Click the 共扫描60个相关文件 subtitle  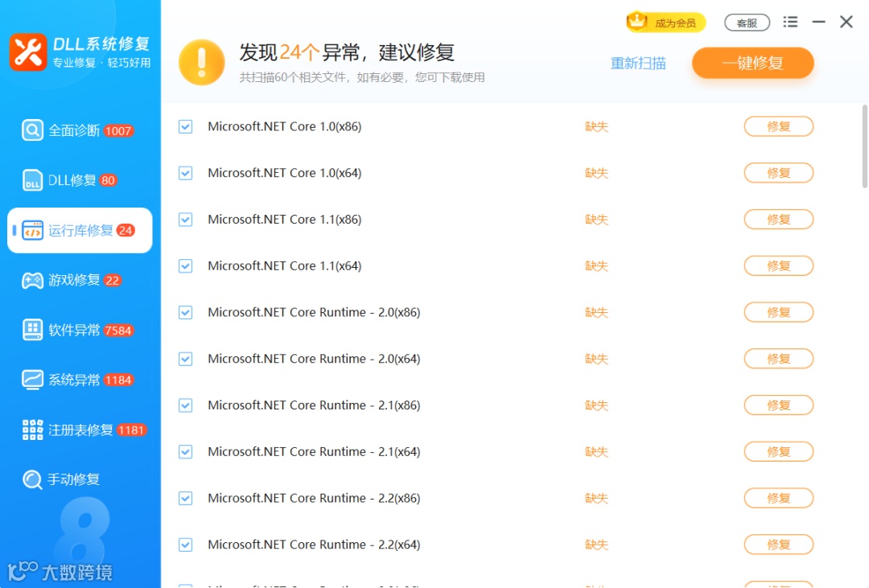(x=362, y=77)
